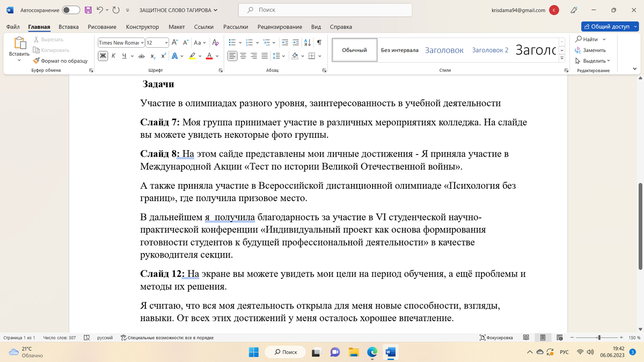Adjust the zoom slider in status bar

click(x=599, y=338)
